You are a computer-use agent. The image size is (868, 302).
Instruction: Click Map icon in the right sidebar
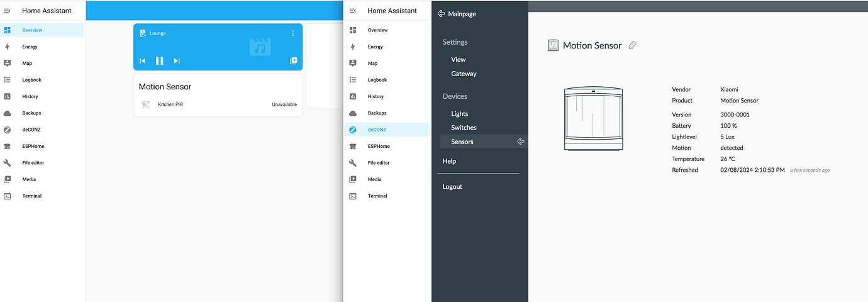pyautogui.click(x=353, y=63)
